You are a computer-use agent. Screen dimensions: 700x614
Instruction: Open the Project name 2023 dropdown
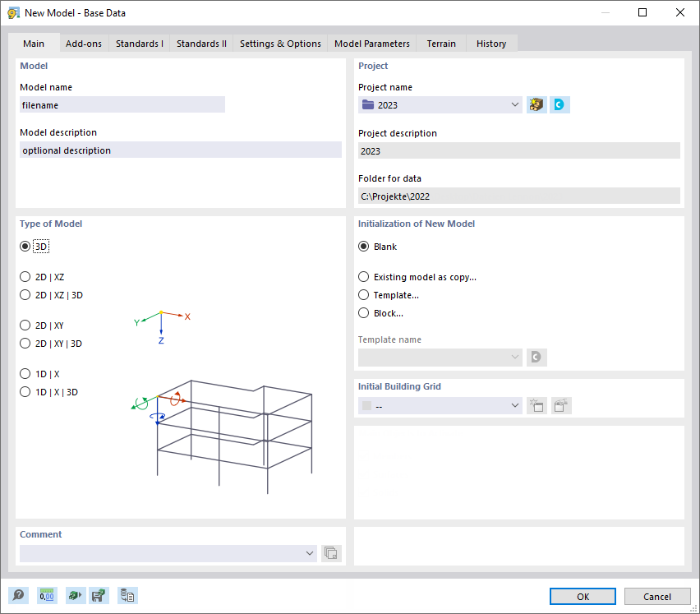coord(514,104)
